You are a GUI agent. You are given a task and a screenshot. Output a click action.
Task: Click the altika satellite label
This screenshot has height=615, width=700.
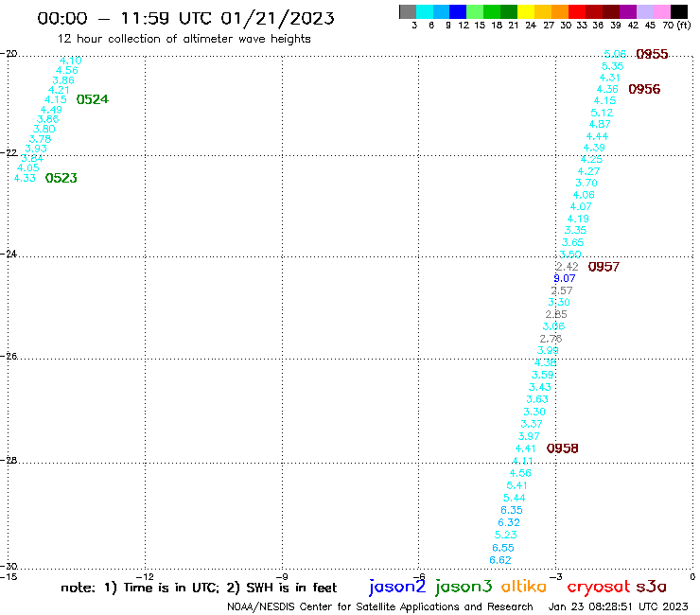pos(524,586)
